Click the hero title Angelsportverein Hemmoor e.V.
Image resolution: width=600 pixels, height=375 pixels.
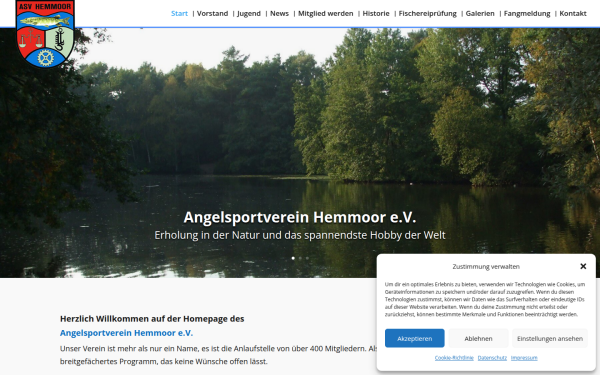coord(300,217)
